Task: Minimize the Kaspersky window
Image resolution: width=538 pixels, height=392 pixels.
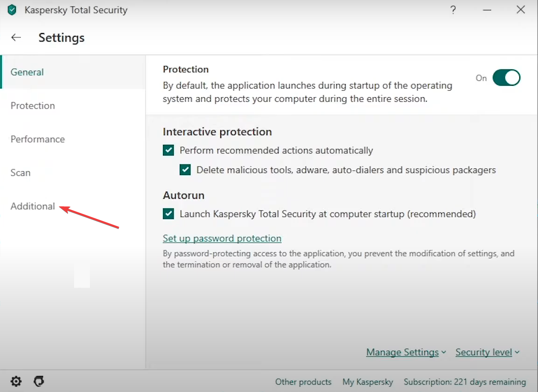Action: pos(487,10)
